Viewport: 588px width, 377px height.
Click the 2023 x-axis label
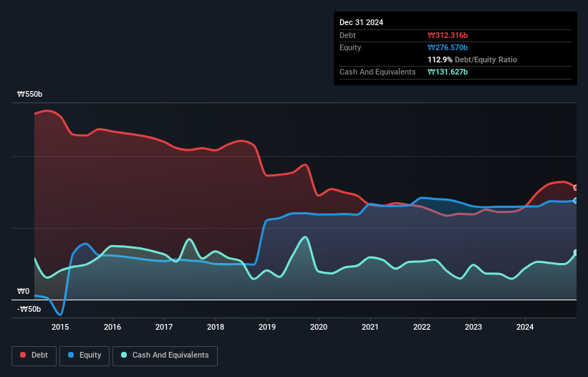(473, 327)
